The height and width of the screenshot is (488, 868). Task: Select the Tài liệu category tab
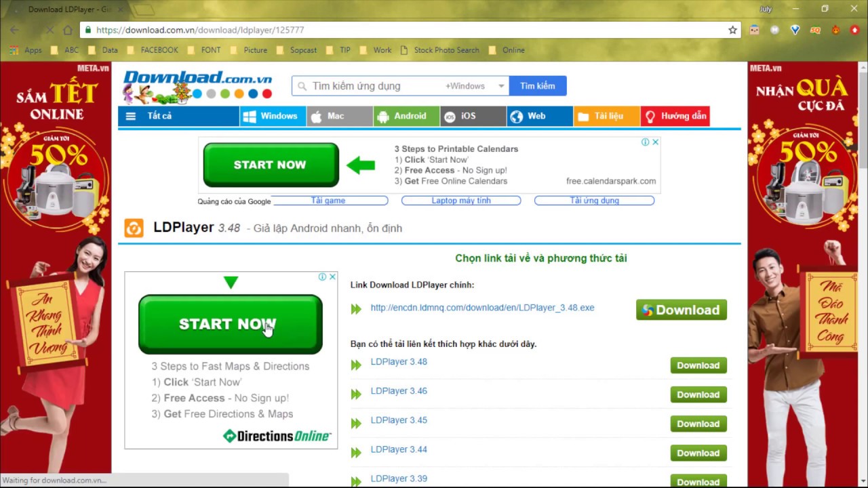point(606,116)
